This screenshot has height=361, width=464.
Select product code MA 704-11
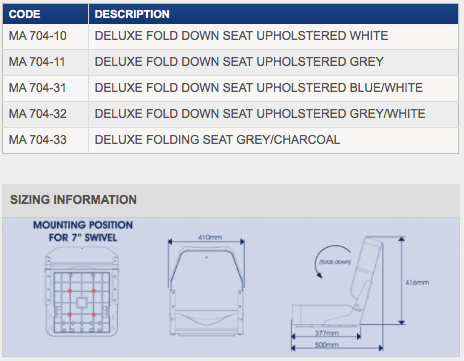(x=37, y=62)
